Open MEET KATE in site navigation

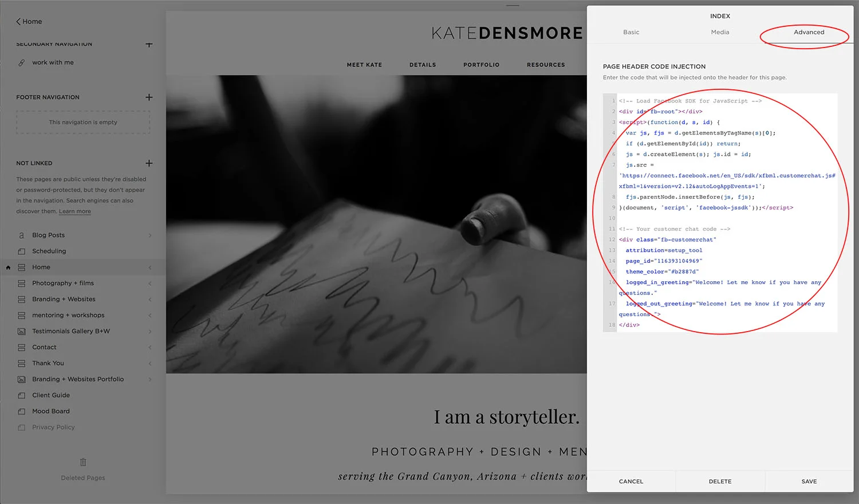point(364,65)
